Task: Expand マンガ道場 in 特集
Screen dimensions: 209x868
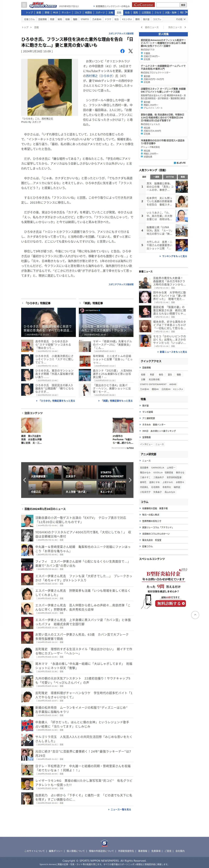Action: point(163,412)
